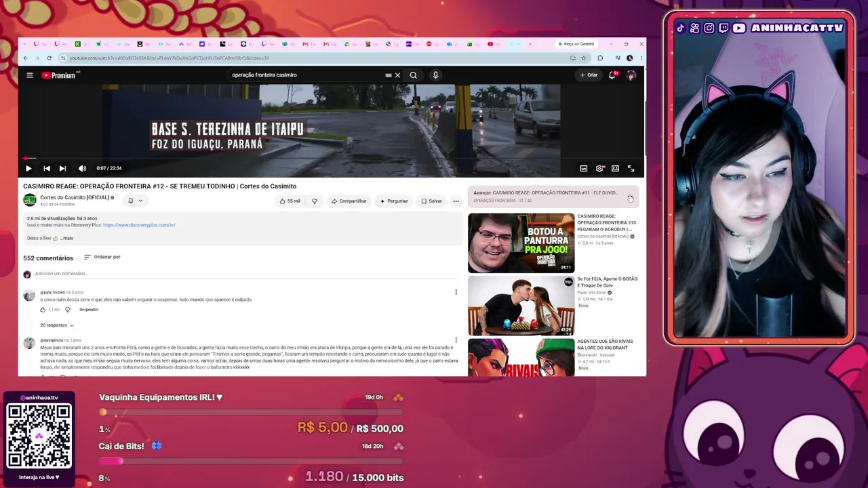
Task: Start voice search with the microphone
Action: [435, 75]
